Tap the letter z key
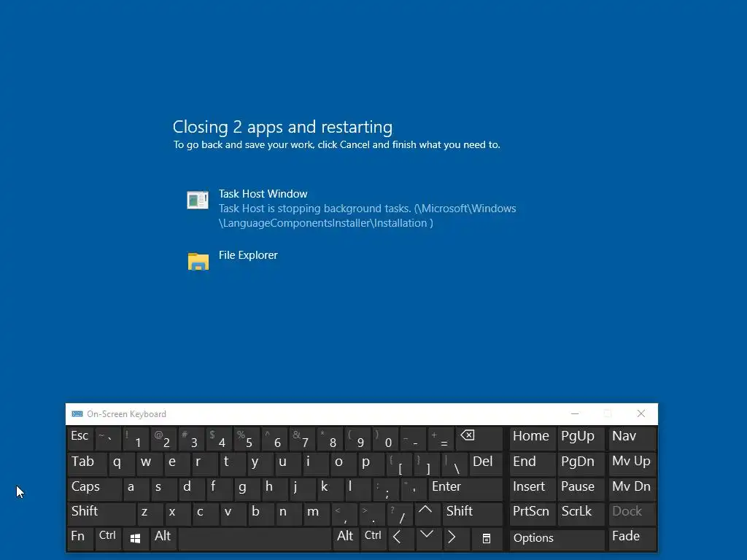Screen dimensions: 747x560 point(150,513)
